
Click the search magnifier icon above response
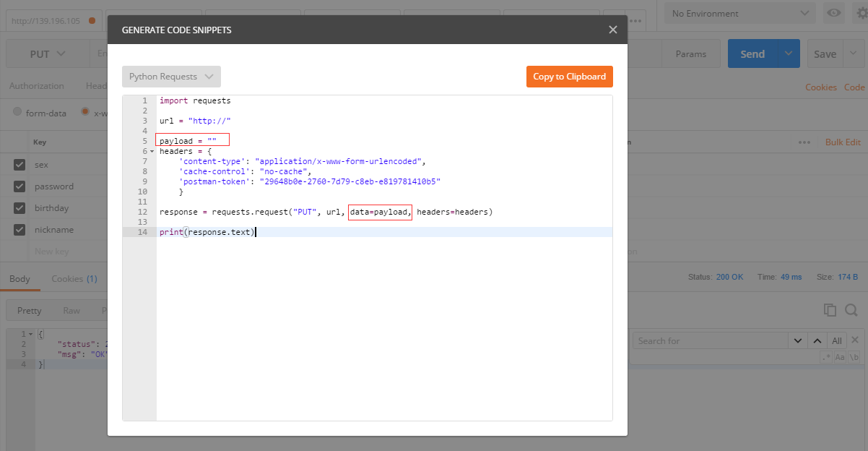(x=850, y=309)
